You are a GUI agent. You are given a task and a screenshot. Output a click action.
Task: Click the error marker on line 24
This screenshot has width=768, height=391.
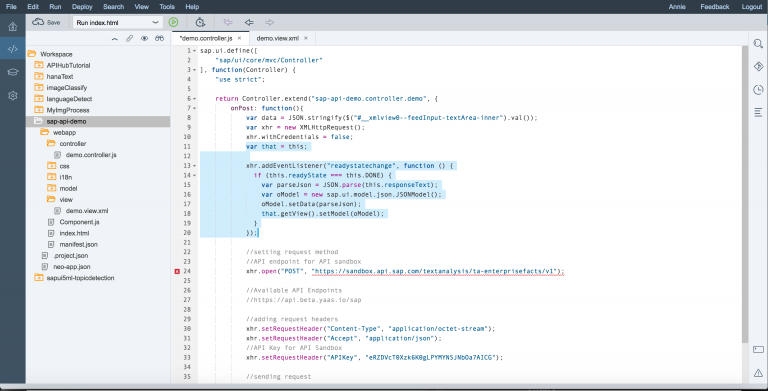pyautogui.click(x=177, y=271)
